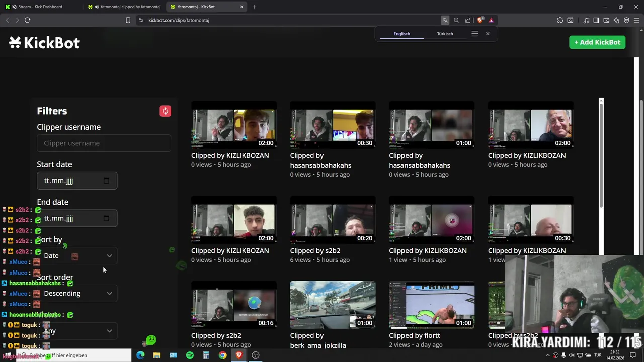The height and width of the screenshot is (362, 644).
Task: Click the Brave VPN shield icon
Action: pos(626,20)
